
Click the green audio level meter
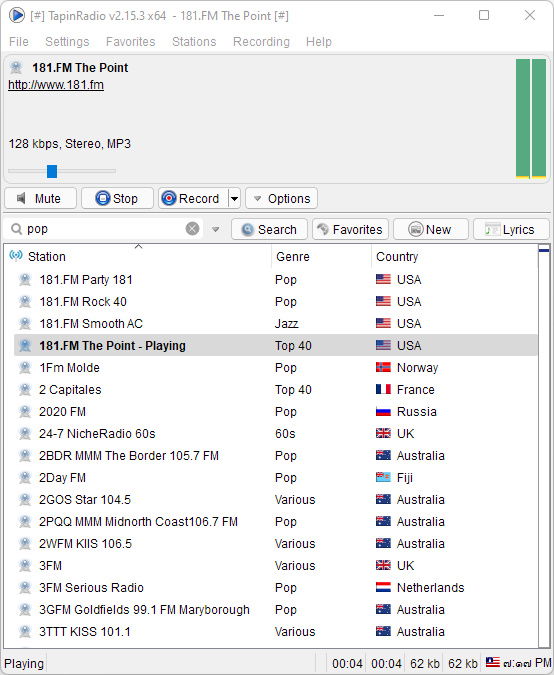click(531, 118)
